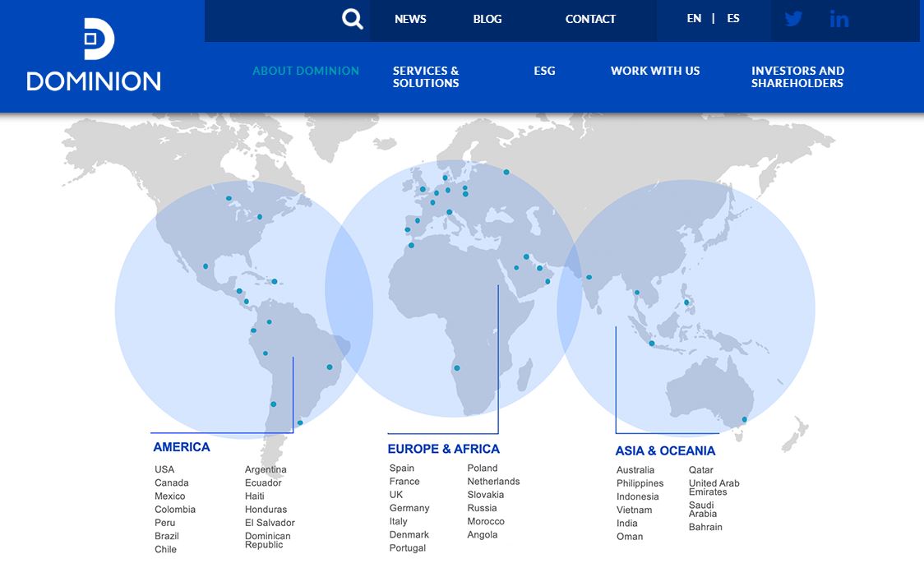Open Dominion's LinkedIn page icon
This screenshot has height=577, width=924.
click(839, 19)
